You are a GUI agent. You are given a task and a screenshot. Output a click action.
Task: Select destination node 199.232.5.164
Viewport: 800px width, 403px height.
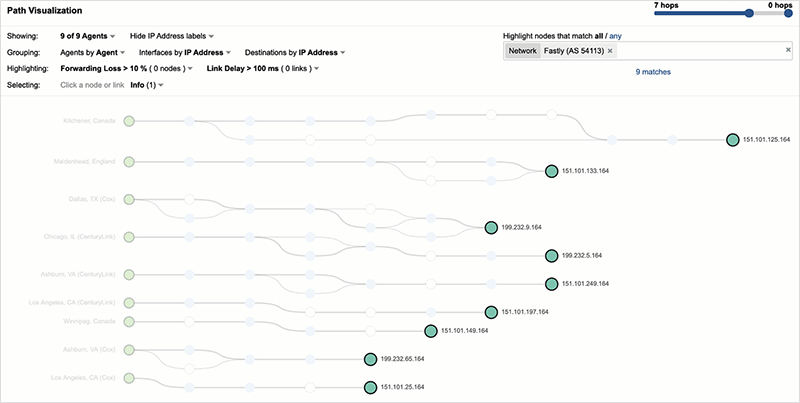click(x=550, y=255)
